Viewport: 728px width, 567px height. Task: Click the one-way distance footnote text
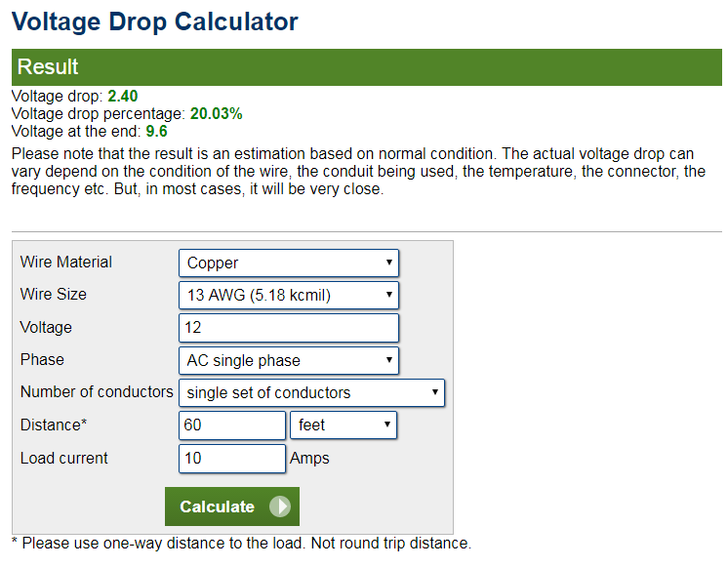coord(241,543)
